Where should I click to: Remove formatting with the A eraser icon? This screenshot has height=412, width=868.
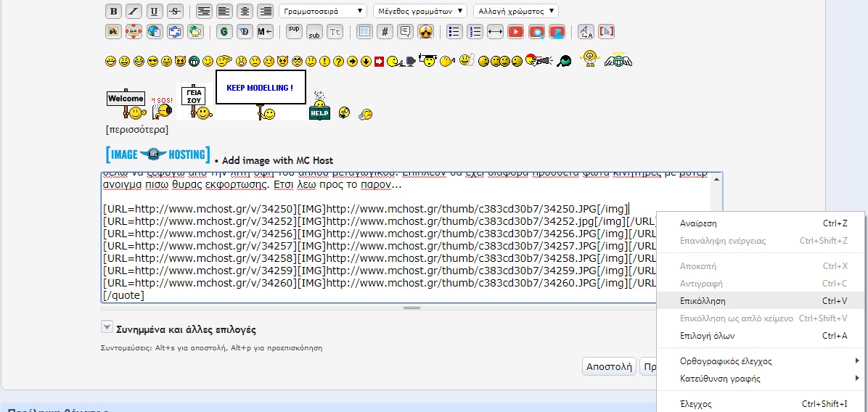586,31
